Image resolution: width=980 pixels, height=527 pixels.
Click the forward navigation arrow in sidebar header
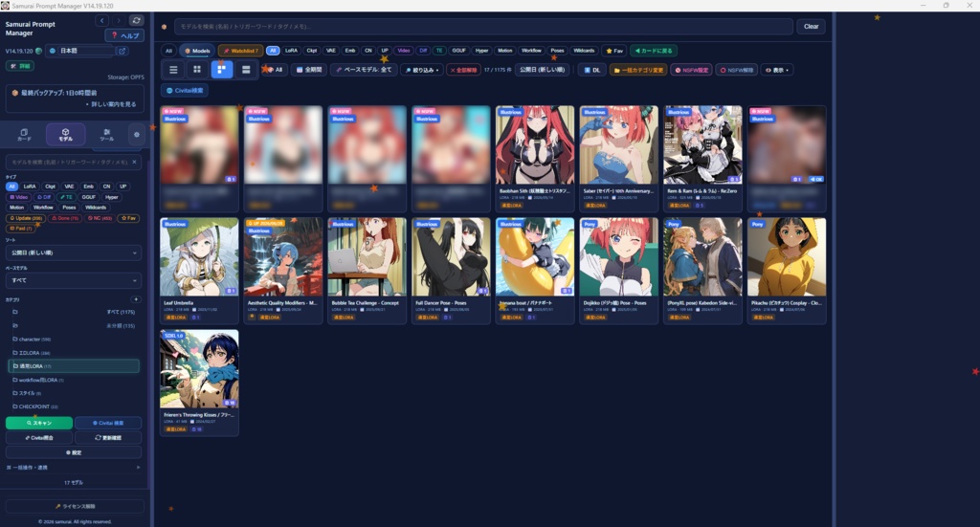pyautogui.click(x=119, y=21)
